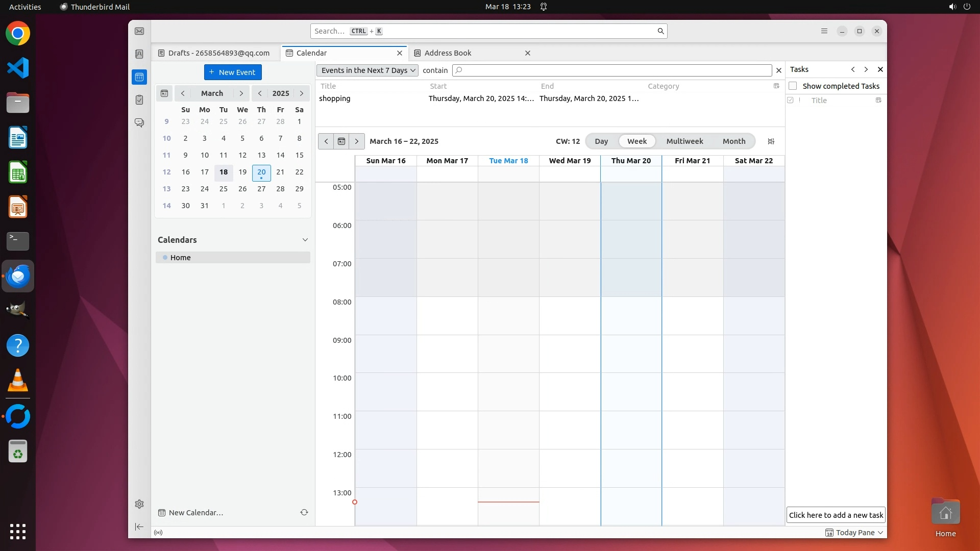
Task: Click New Calendar... link
Action: click(x=195, y=513)
